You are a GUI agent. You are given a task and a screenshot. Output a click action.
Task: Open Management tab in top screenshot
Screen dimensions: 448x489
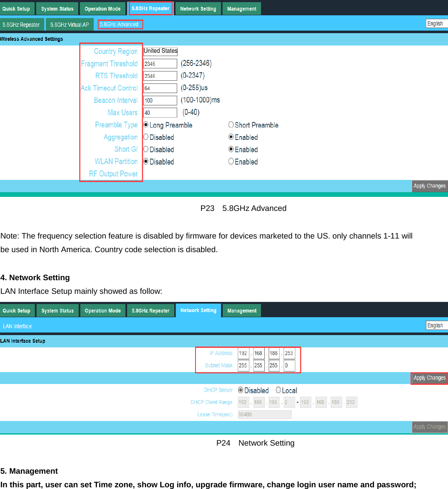[241, 9]
